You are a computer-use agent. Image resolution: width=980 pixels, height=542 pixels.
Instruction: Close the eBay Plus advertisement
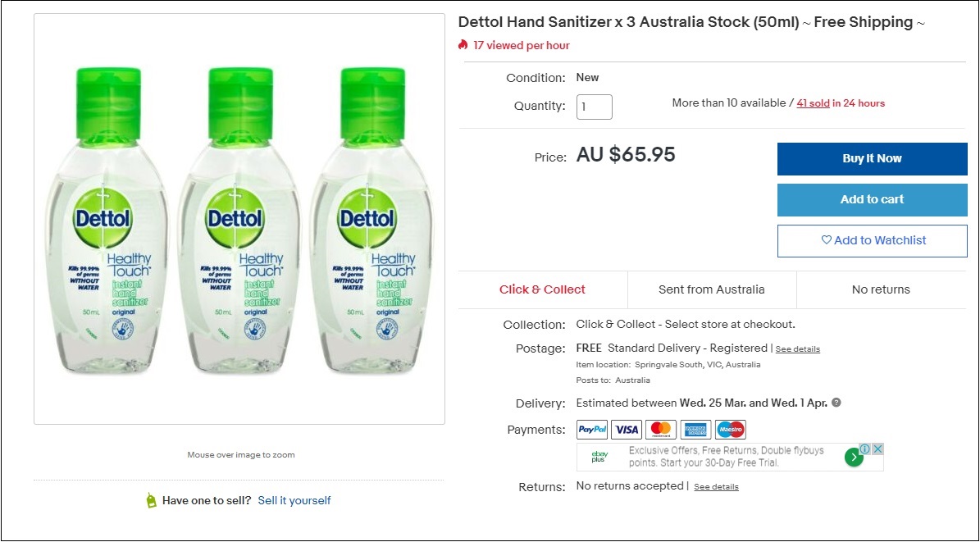pos(877,449)
